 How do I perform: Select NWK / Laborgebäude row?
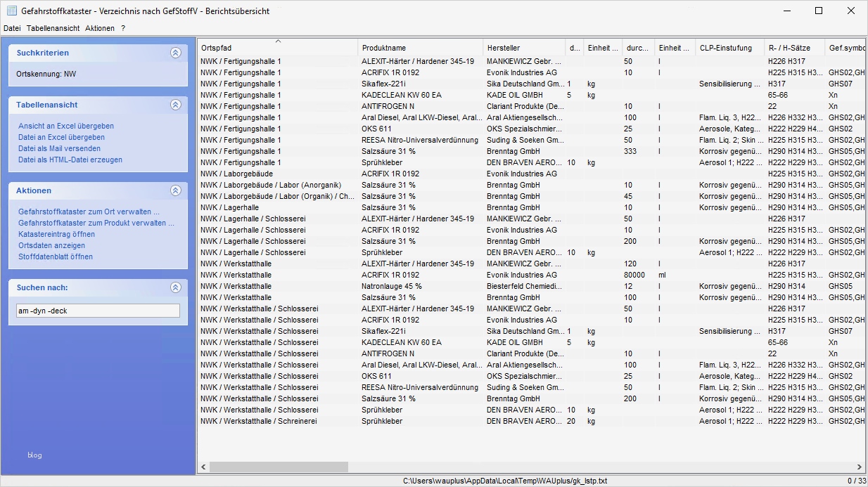pyautogui.click(x=531, y=174)
